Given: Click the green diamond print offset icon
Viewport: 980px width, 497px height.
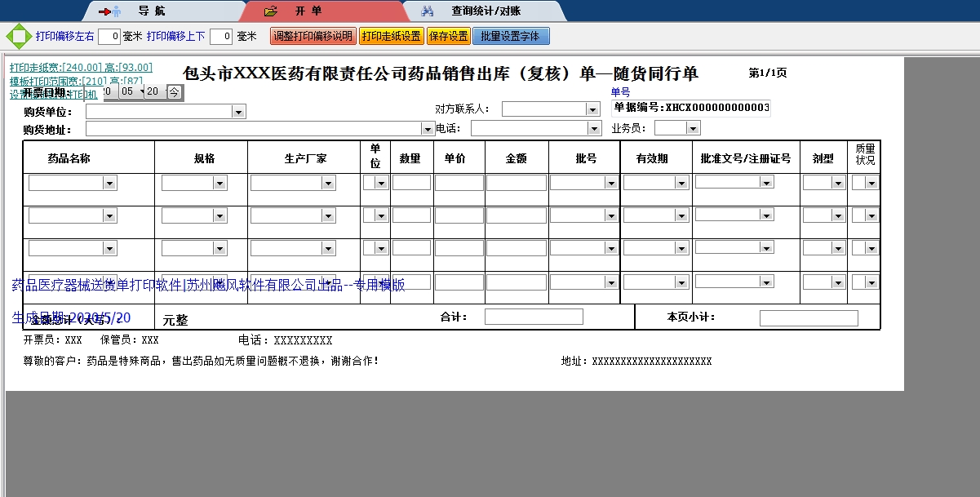Looking at the screenshot, I should click(17, 37).
